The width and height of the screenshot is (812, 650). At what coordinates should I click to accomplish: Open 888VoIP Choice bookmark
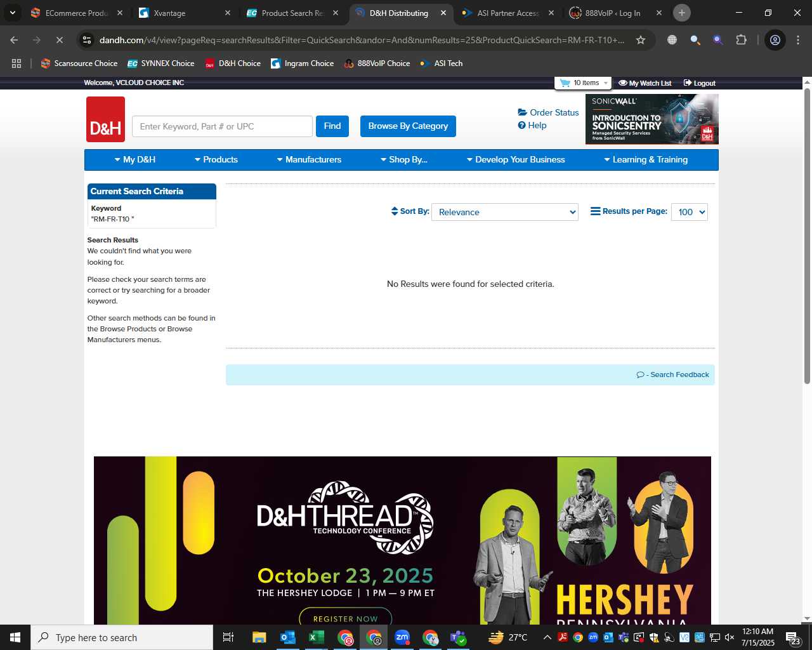[x=377, y=63]
